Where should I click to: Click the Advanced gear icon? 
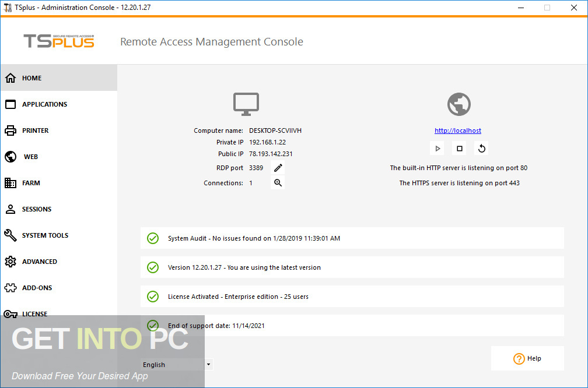(10, 262)
